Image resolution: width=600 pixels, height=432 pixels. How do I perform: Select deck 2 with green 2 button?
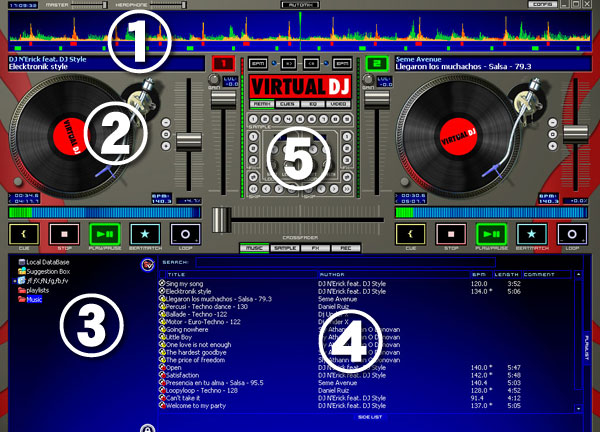(377, 64)
